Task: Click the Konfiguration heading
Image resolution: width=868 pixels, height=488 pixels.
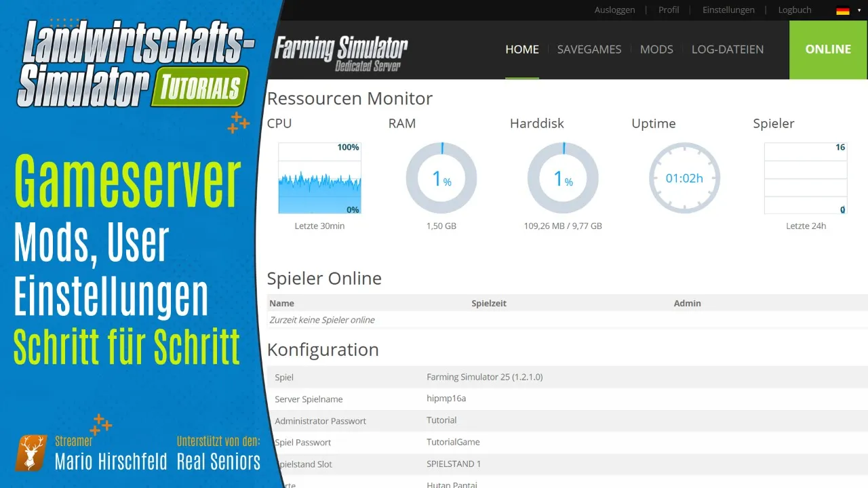Action: pos(323,350)
